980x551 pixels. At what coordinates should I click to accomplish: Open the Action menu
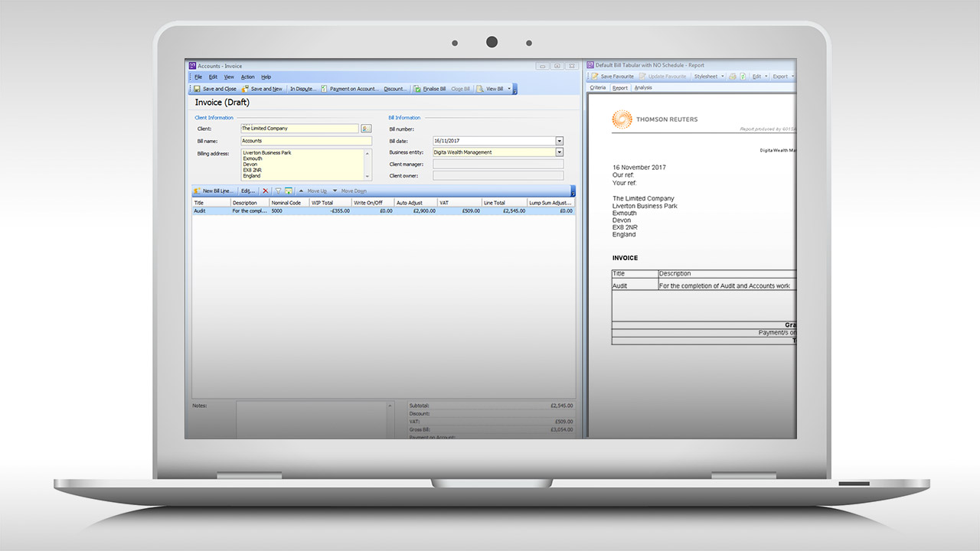248,77
